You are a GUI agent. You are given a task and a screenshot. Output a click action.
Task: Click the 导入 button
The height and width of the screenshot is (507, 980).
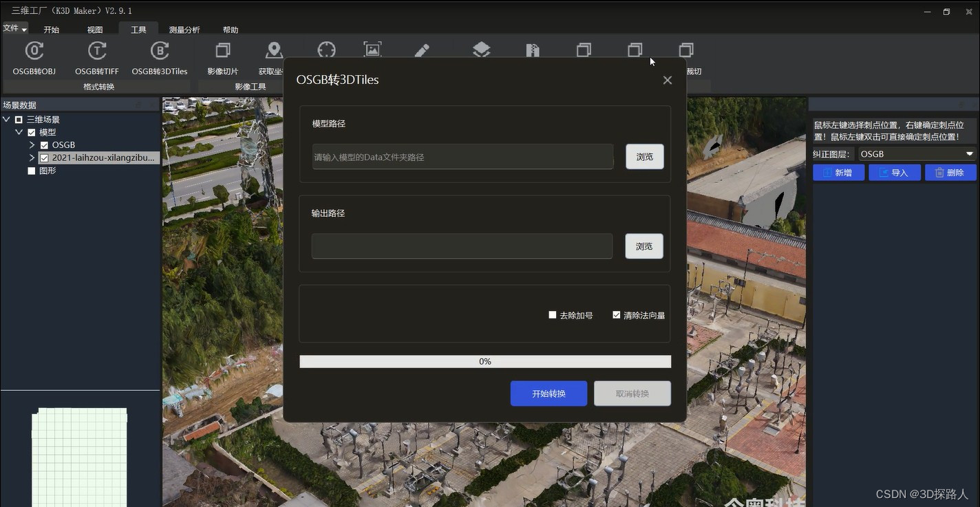pos(894,173)
